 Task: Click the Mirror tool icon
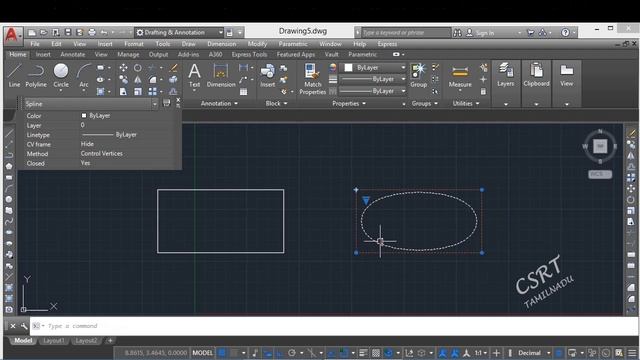[138, 80]
